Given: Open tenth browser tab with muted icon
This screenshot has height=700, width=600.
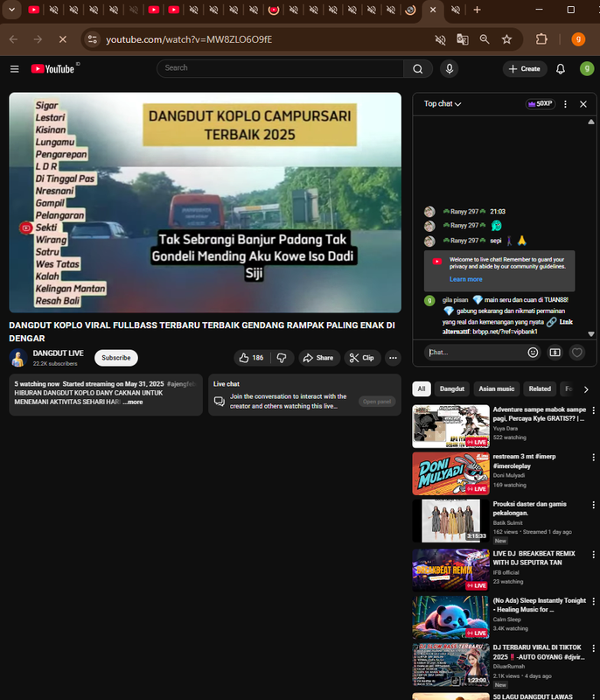Looking at the screenshot, I should pos(213,10).
